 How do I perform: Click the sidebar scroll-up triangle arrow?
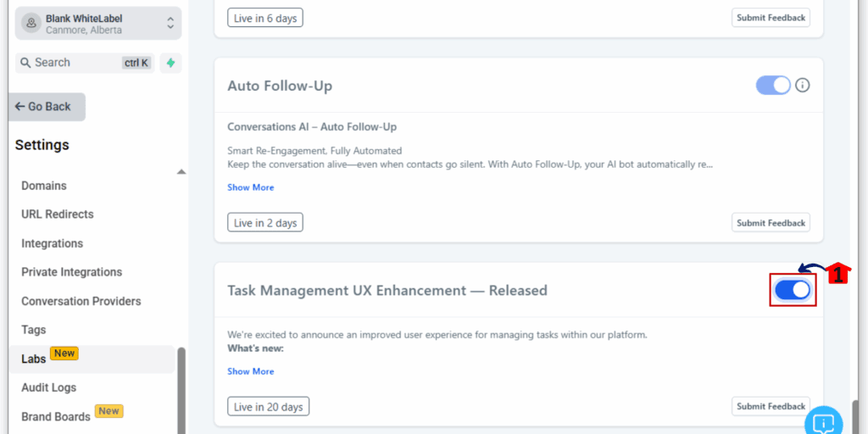click(181, 172)
